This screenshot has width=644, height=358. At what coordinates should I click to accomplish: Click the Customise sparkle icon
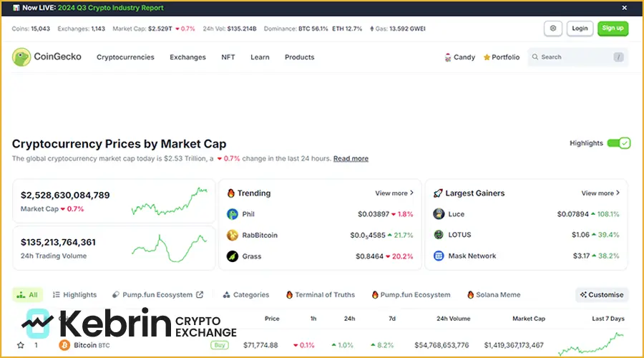coord(583,295)
